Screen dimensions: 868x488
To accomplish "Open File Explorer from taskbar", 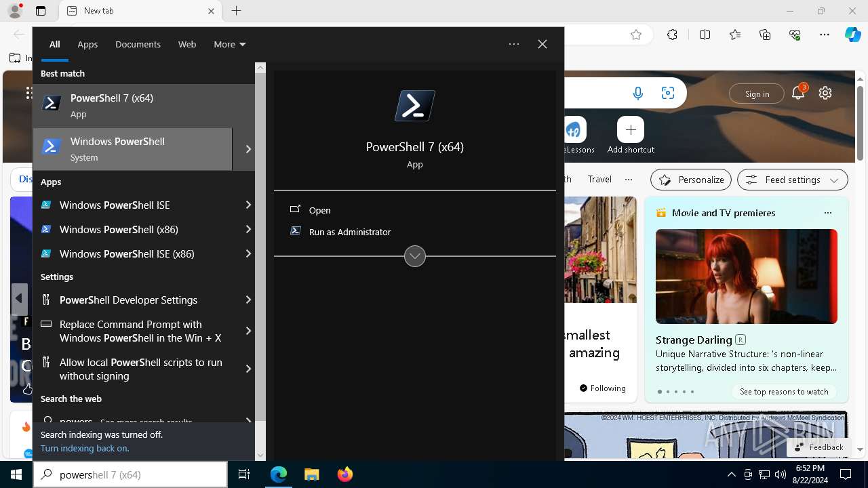I will point(311,474).
